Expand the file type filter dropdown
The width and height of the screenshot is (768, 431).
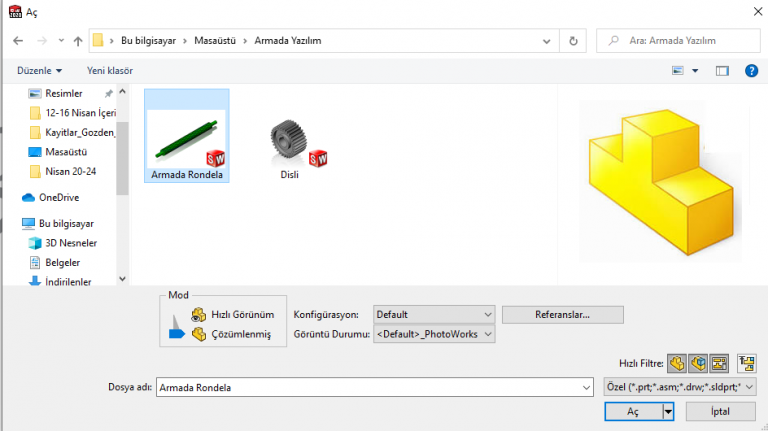pyautogui.click(x=680, y=386)
